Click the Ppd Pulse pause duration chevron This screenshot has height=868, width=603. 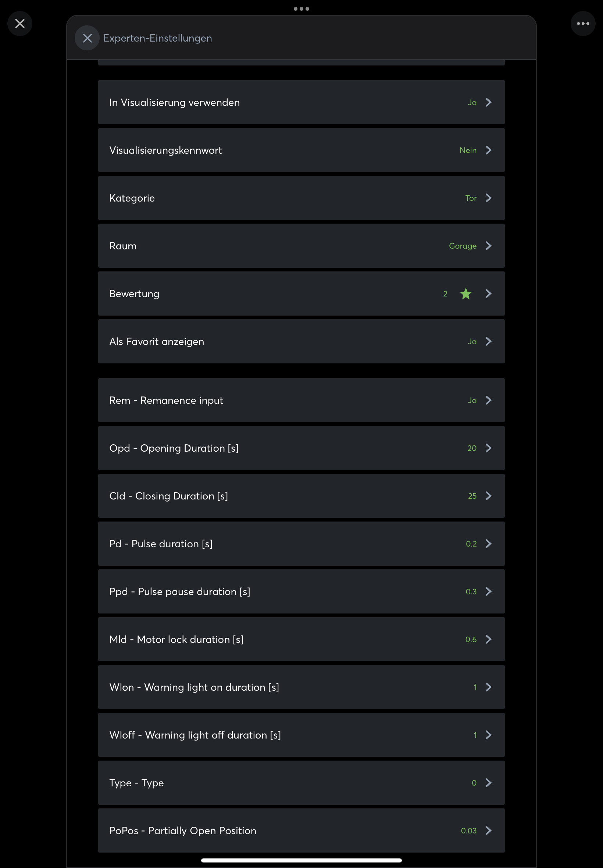pos(488,591)
